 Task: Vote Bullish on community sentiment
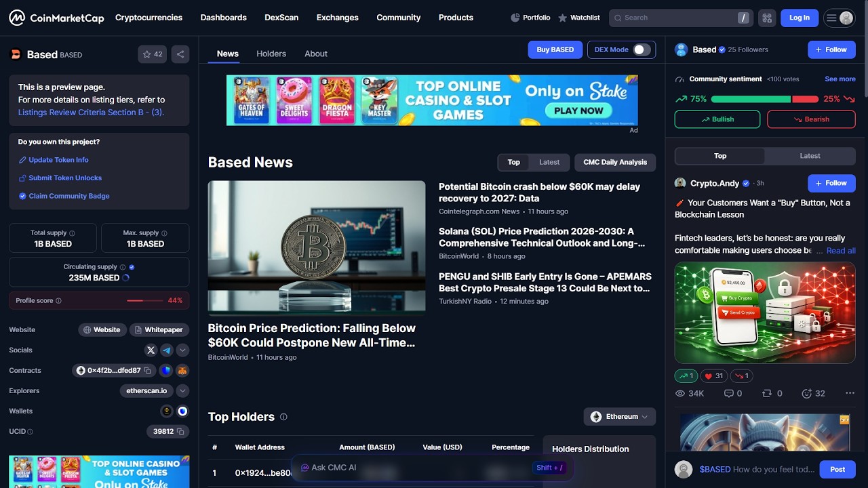pyautogui.click(x=717, y=119)
